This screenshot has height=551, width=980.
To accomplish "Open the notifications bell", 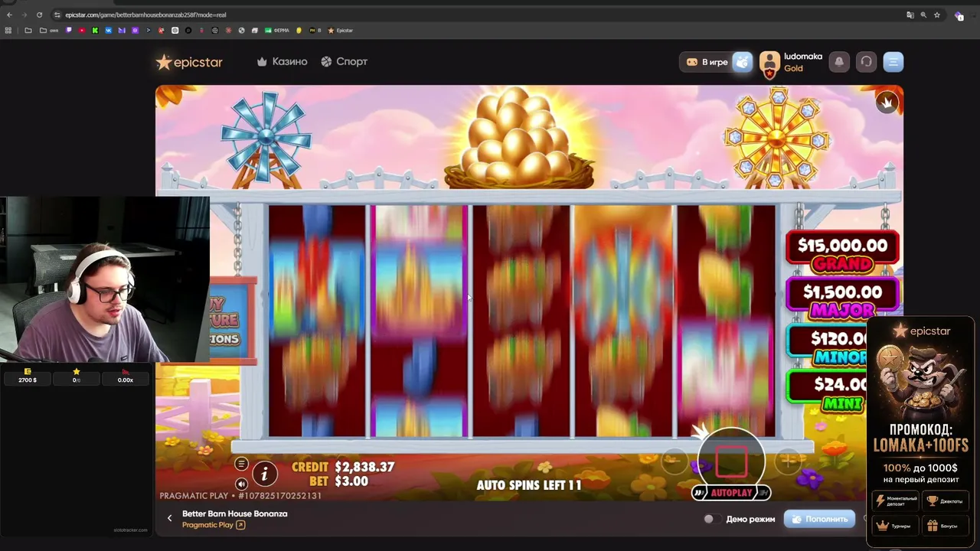I will [839, 62].
